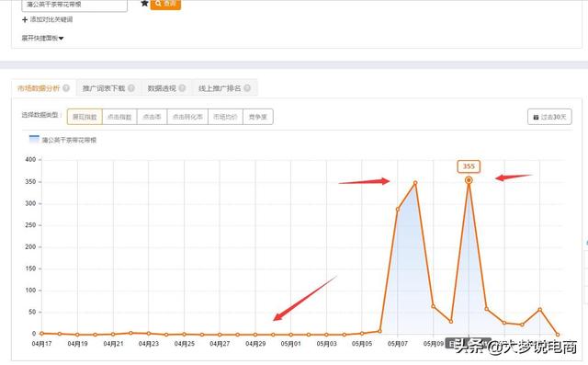588x365 pixels.
Task: Click the orange search button
Action: (165, 4)
